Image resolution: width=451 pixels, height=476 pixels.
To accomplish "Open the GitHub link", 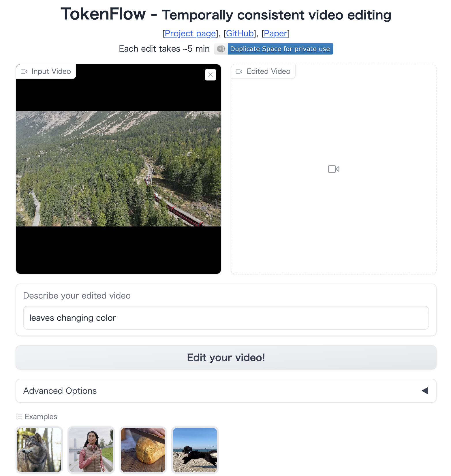I will coord(240,33).
